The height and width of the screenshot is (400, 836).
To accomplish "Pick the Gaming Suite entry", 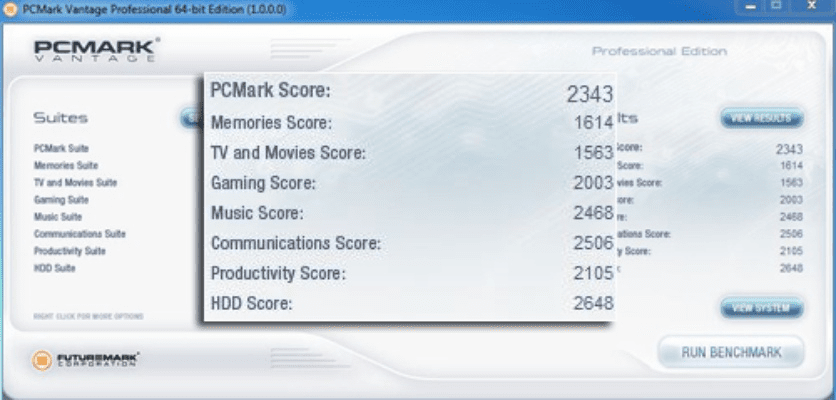I will pyautogui.click(x=61, y=199).
